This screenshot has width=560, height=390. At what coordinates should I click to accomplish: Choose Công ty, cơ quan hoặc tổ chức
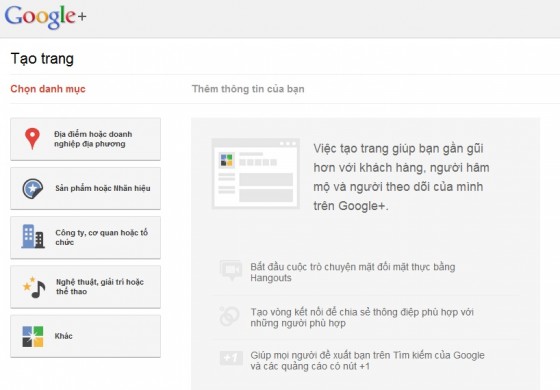85,238
